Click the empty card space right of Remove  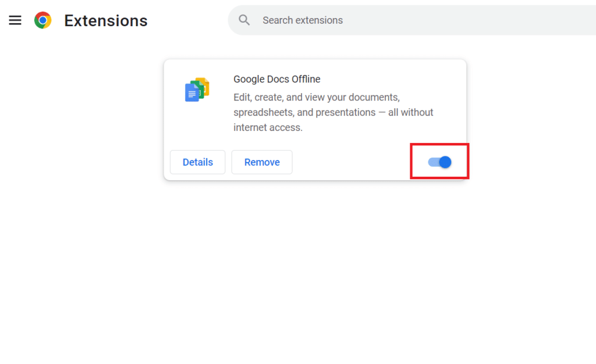(349, 162)
